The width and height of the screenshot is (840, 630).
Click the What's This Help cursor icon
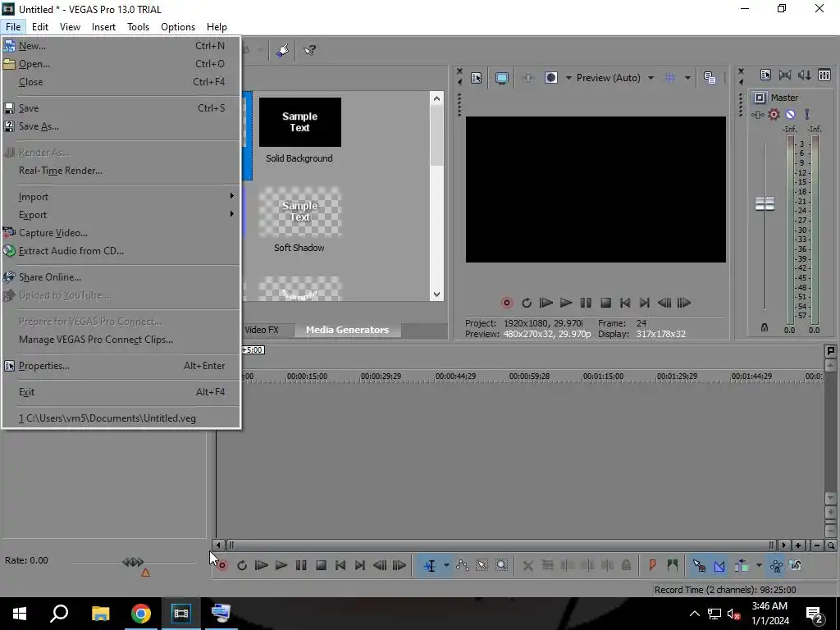(309, 50)
